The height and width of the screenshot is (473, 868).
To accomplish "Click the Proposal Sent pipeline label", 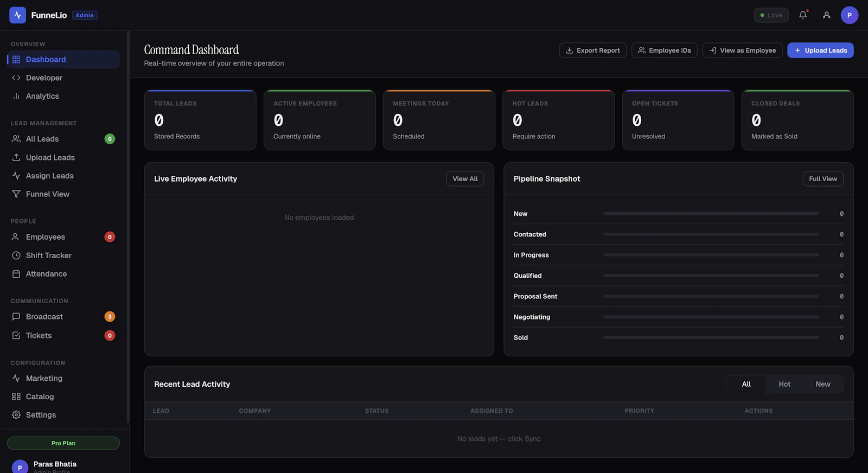I will (x=535, y=297).
